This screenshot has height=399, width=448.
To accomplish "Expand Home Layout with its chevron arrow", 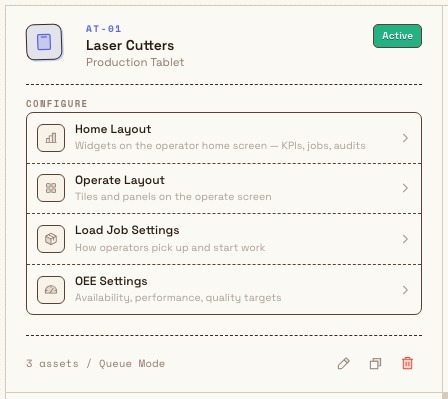I will [405, 138].
